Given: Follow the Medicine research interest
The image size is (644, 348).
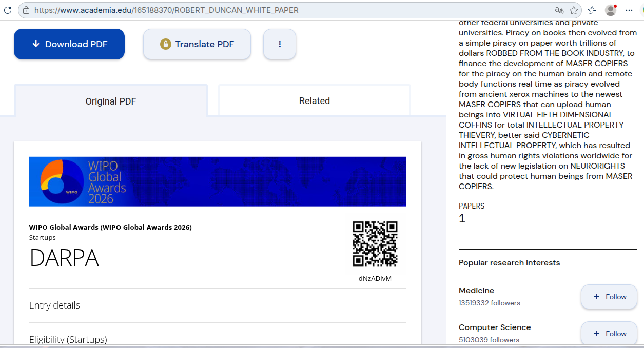Looking at the screenshot, I should (609, 297).
